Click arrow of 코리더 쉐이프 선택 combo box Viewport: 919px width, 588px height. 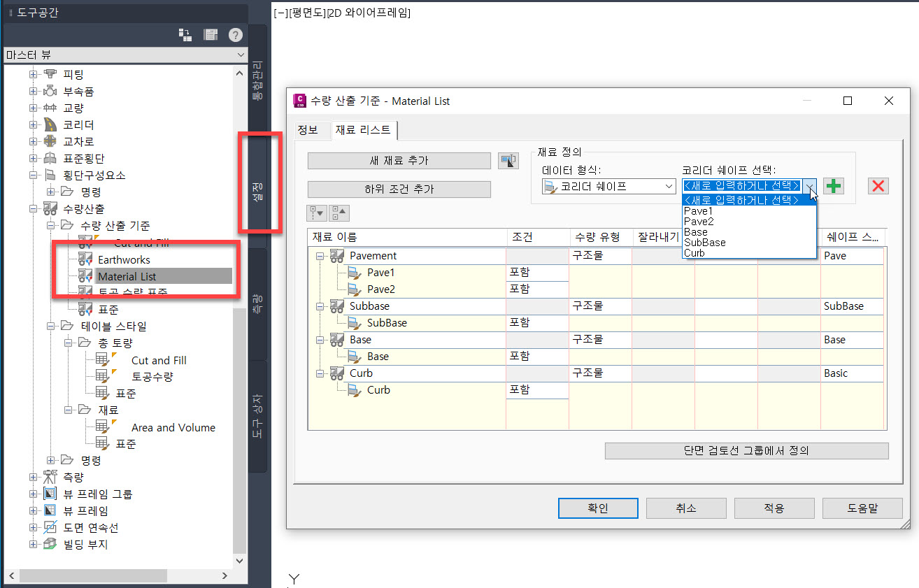pyautogui.click(x=810, y=186)
